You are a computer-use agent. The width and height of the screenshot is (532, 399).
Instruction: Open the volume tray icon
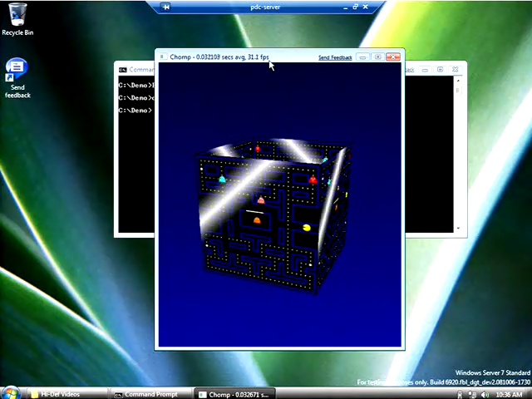coord(485,394)
